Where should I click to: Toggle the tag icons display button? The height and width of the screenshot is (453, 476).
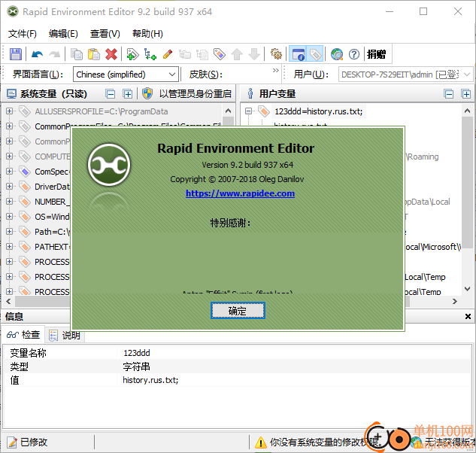pos(315,54)
